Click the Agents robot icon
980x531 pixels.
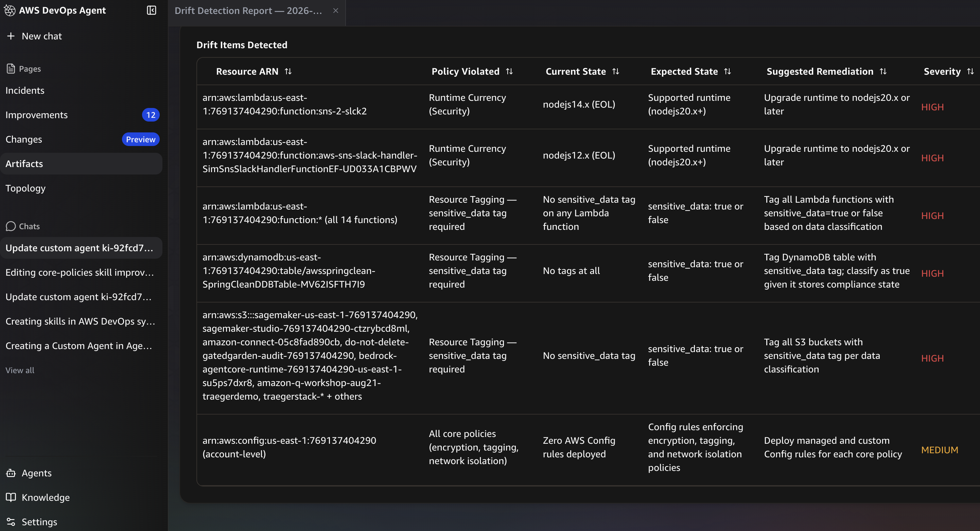coord(11,473)
